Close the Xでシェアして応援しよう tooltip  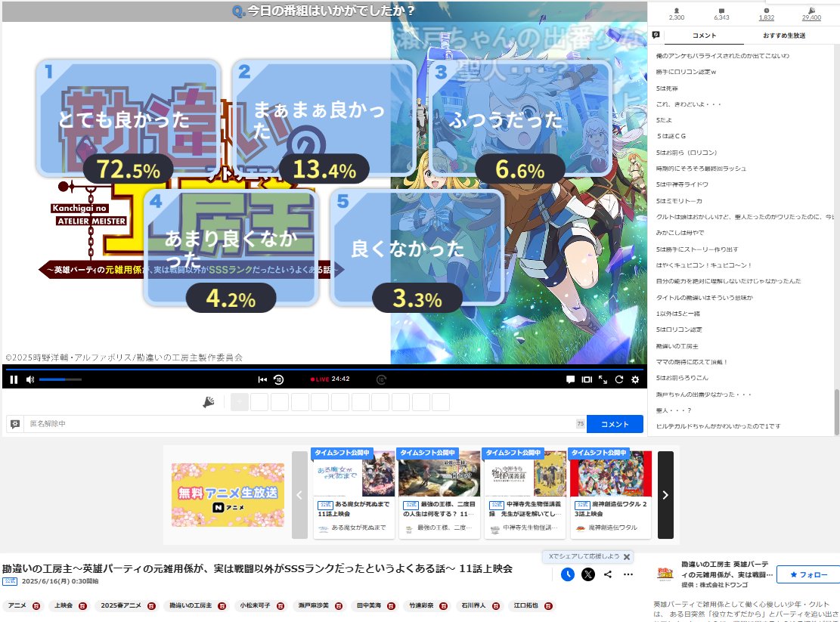627,557
